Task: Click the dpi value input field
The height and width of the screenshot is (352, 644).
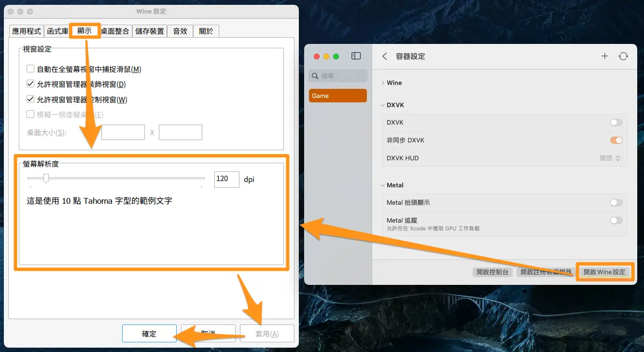Action: coord(227,179)
